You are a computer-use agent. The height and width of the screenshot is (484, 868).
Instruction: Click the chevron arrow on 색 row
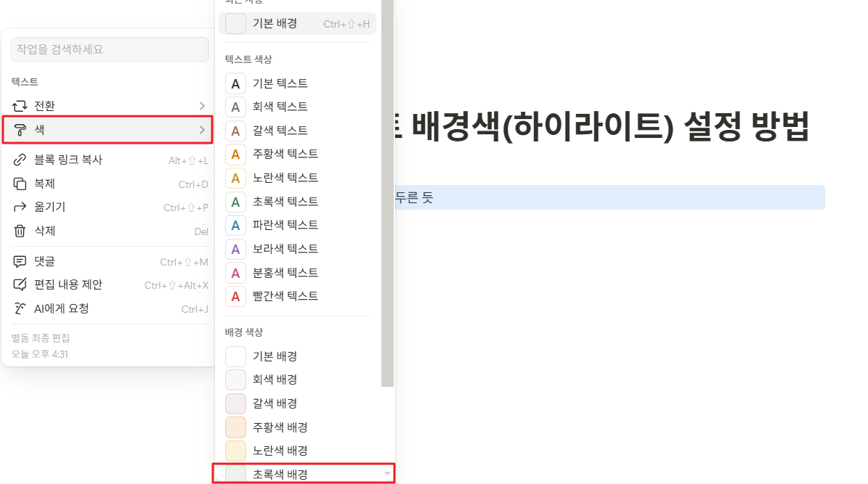click(201, 131)
